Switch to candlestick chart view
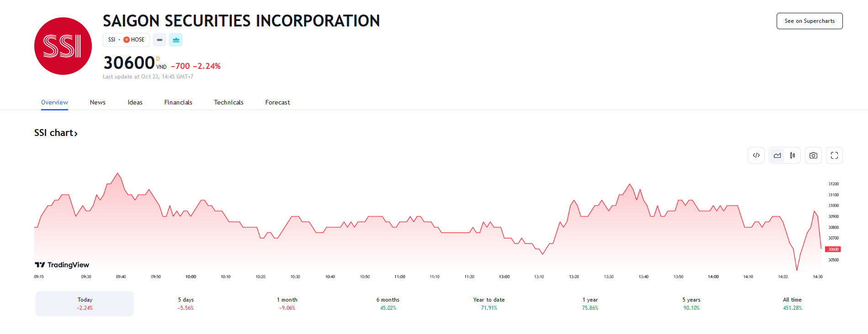 point(793,156)
